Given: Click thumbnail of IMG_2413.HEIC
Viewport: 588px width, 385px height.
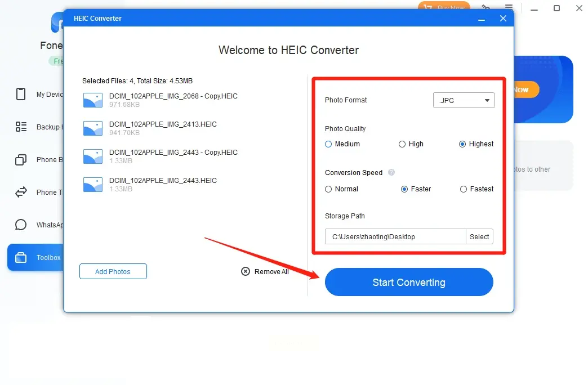Looking at the screenshot, I should click(92, 128).
